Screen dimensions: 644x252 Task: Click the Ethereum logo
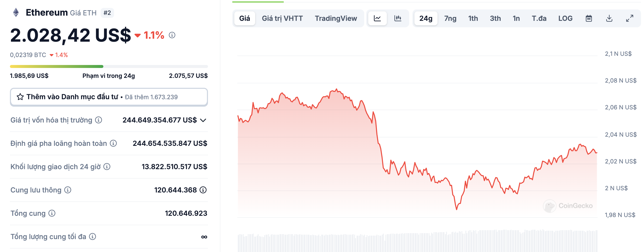coord(15,12)
